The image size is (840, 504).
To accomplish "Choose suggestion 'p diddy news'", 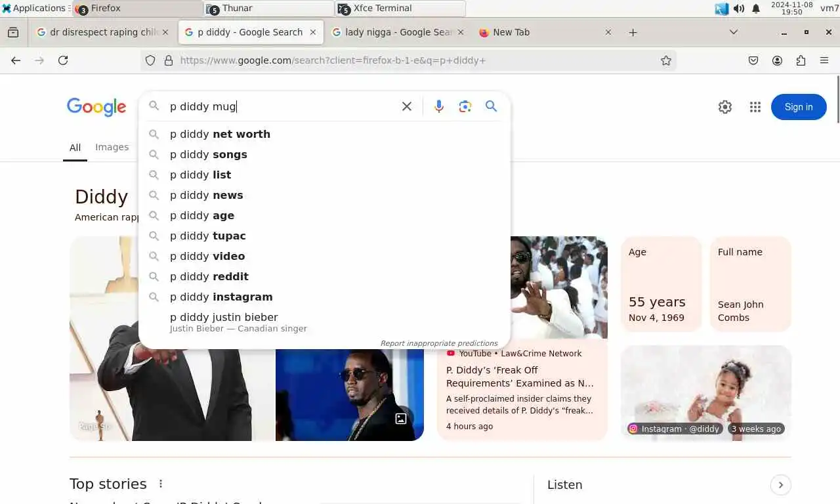I will tap(324, 195).
